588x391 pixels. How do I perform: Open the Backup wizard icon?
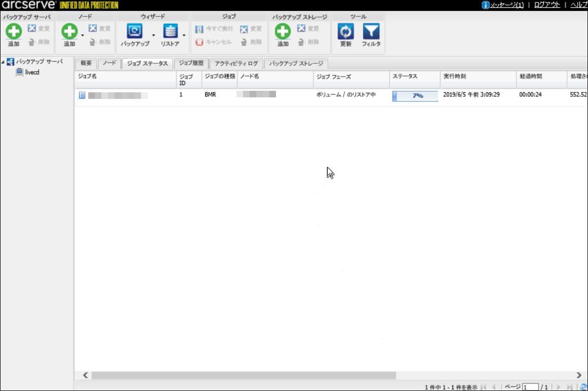coord(134,32)
